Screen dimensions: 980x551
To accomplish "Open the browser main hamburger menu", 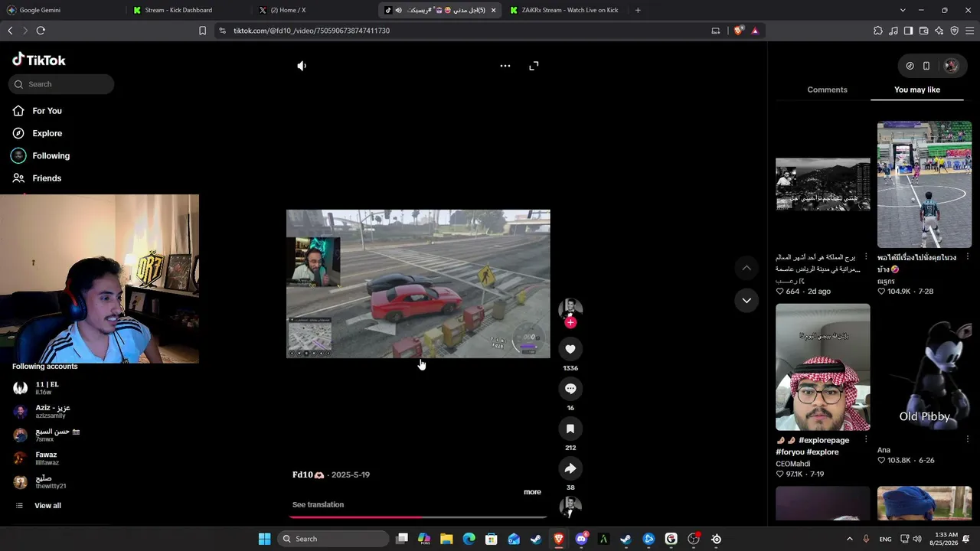I will click(970, 31).
